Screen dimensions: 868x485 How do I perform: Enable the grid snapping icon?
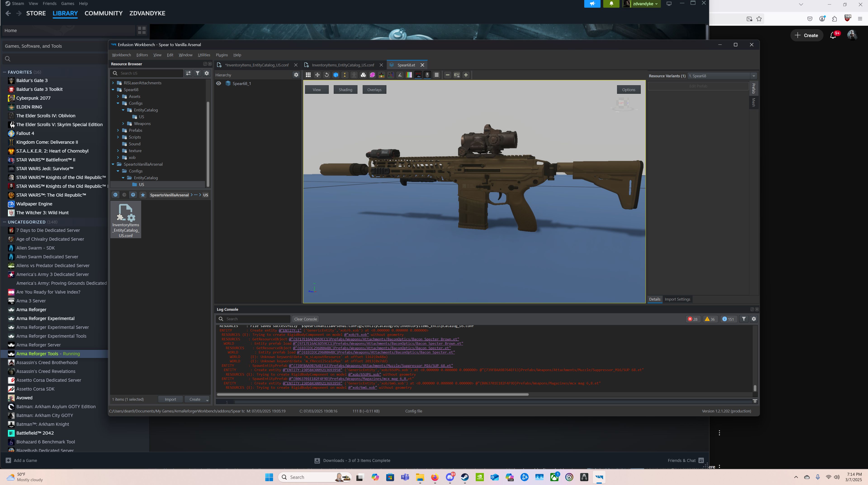click(x=308, y=75)
